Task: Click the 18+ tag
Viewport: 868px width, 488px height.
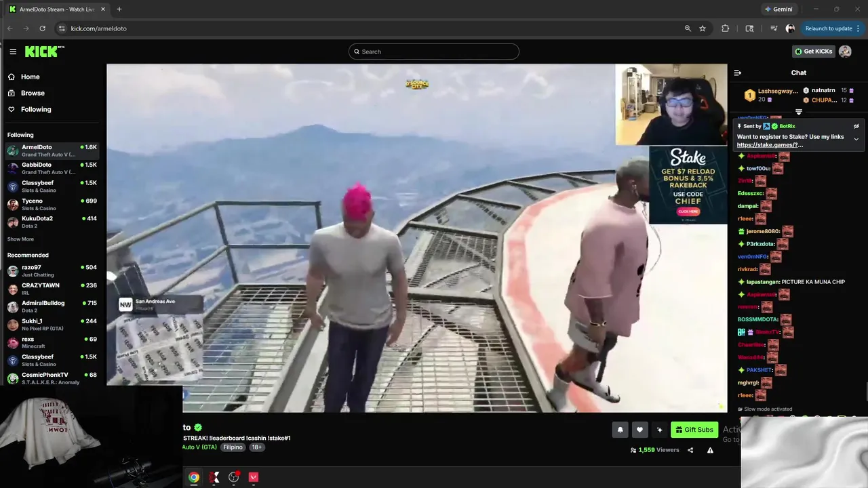Action: (x=257, y=447)
